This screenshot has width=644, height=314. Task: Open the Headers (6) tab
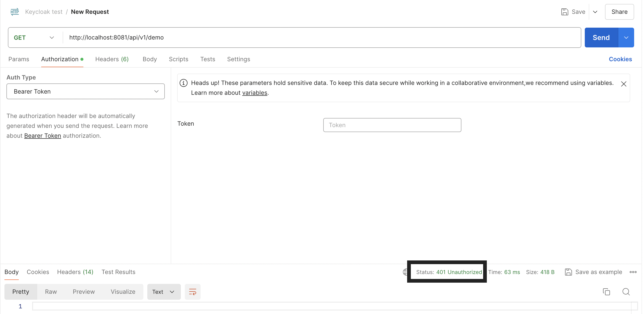click(112, 59)
